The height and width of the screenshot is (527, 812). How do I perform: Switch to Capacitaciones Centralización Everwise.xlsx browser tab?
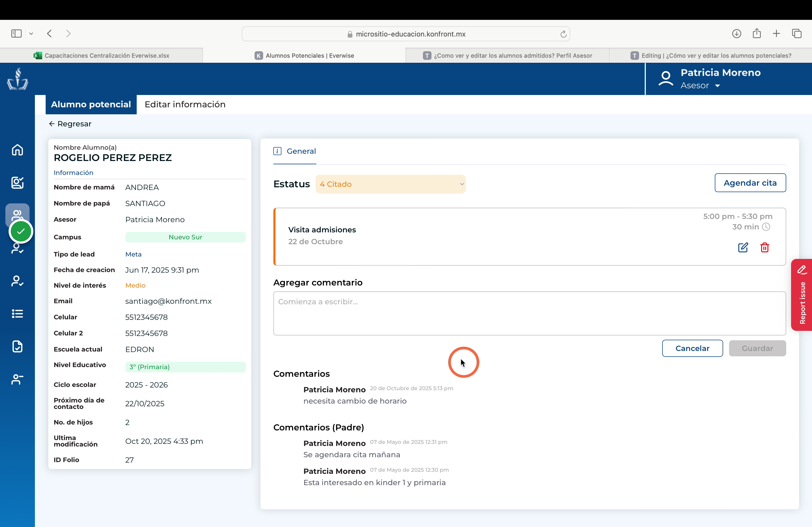click(101, 56)
